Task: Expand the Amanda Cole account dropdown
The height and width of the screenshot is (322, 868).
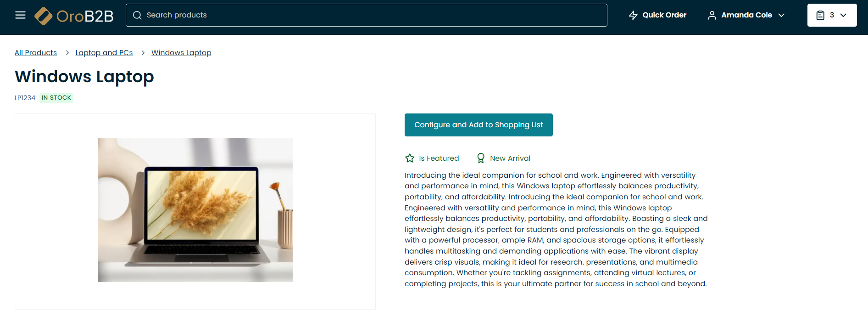Action: tap(781, 15)
